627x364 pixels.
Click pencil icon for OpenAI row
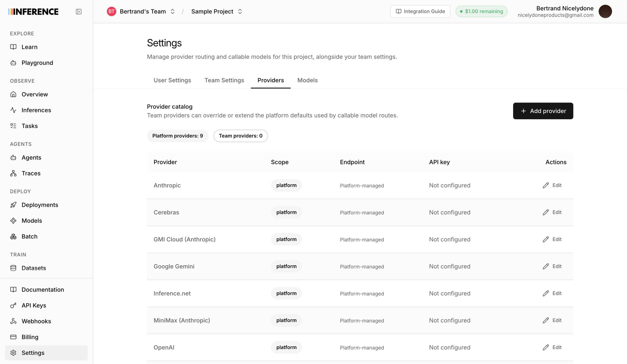pos(546,347)
